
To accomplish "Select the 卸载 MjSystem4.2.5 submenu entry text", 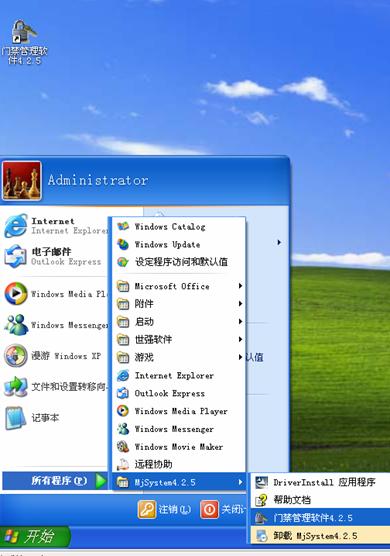I will [x=315, y=536].
